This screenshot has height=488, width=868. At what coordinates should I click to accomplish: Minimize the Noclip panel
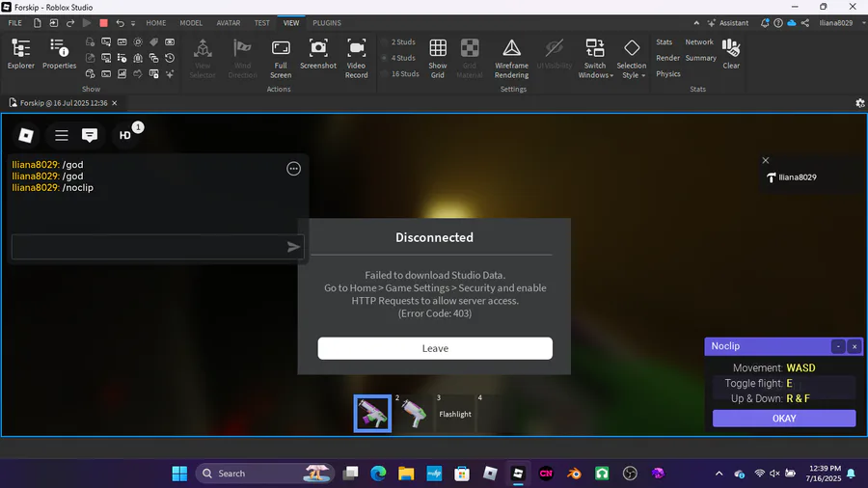(838, 346)
